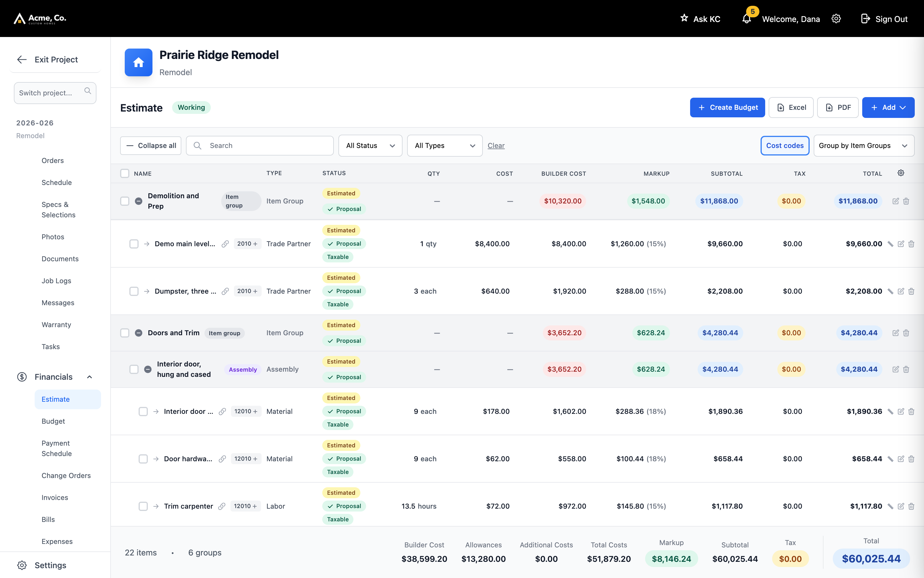924x578 pixels.
Task: Open column settings gear in table header
Action: click(x=901, y=173)
